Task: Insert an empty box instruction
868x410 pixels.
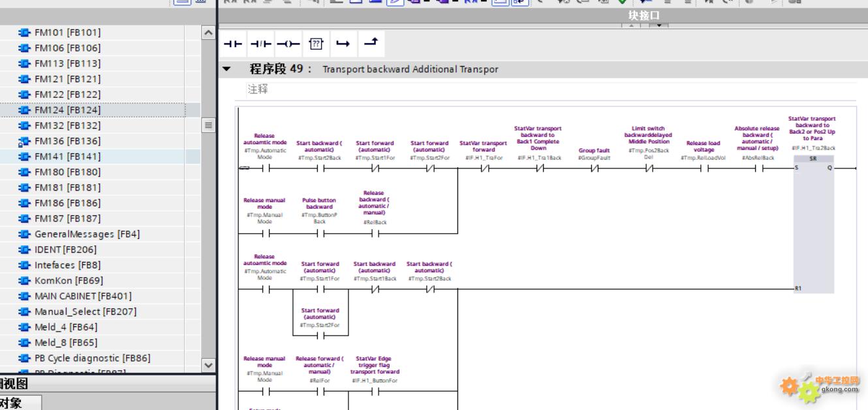Action: click(x=316, y=44)
